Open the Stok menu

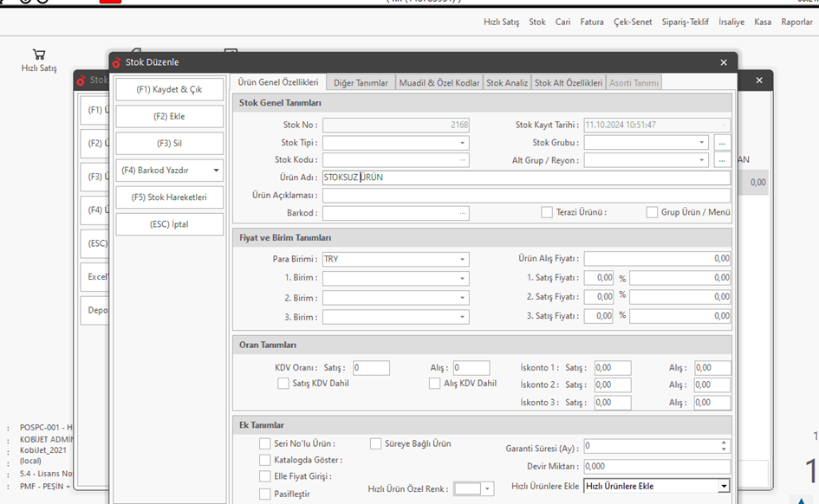click(537, 22)
